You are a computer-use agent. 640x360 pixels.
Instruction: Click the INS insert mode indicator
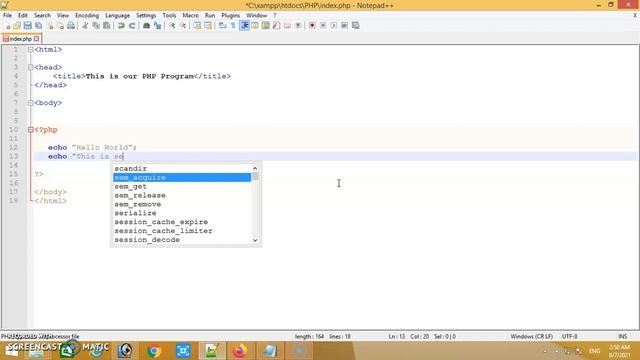click(x=622, y=337)
